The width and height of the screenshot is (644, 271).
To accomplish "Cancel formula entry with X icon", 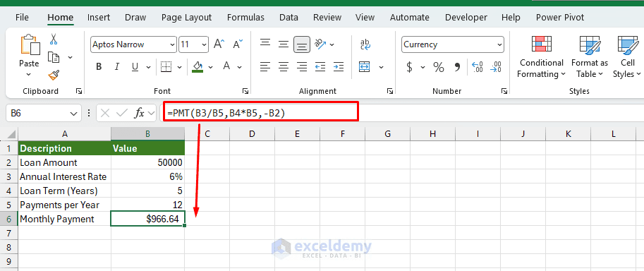I will 105,113.
